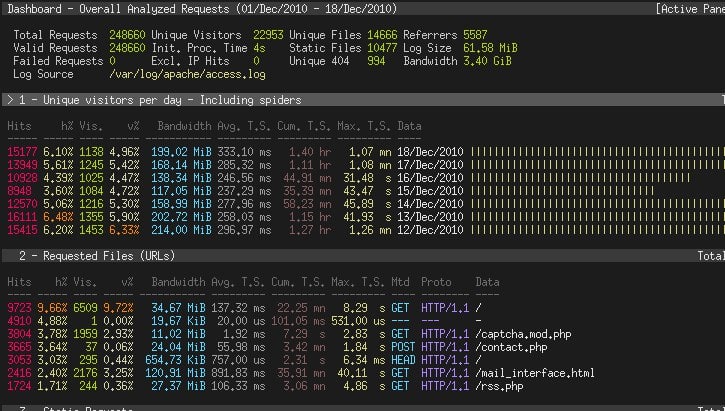Select the /rss.php request row
The height and width of the screenshot is (411, 725).
pos(265,386)
